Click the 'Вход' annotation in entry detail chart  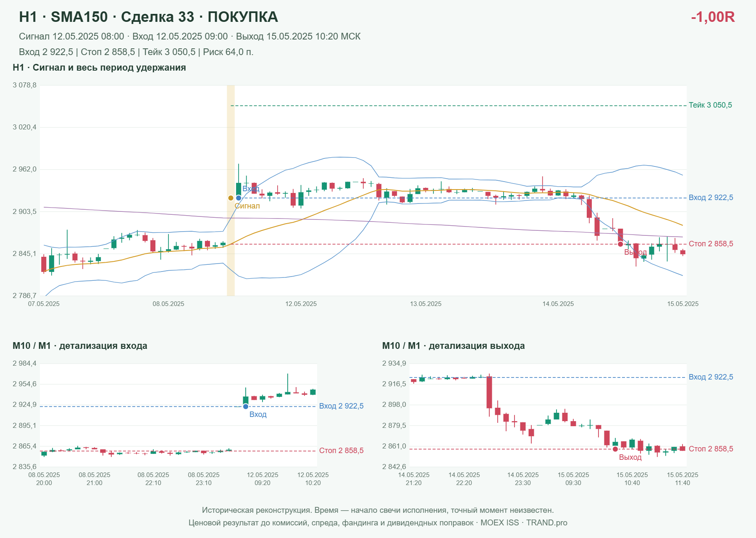coord(258,414)
